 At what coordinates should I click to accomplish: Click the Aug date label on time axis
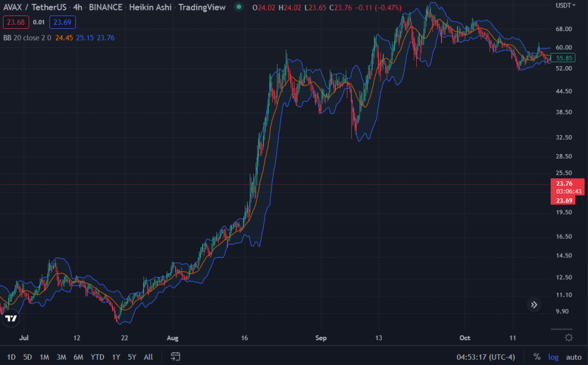[x=172, y=338]
